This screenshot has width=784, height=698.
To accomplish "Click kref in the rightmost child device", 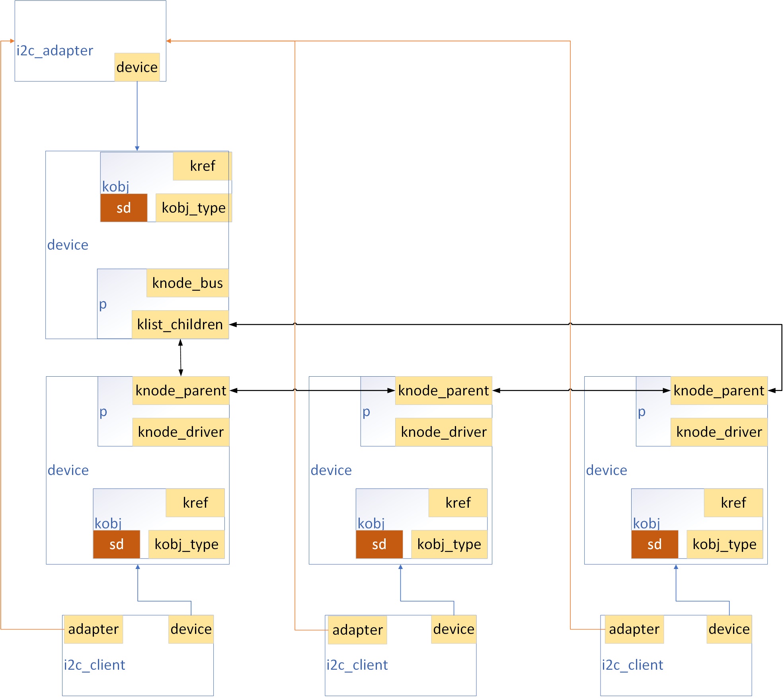I will coord(733,503).
